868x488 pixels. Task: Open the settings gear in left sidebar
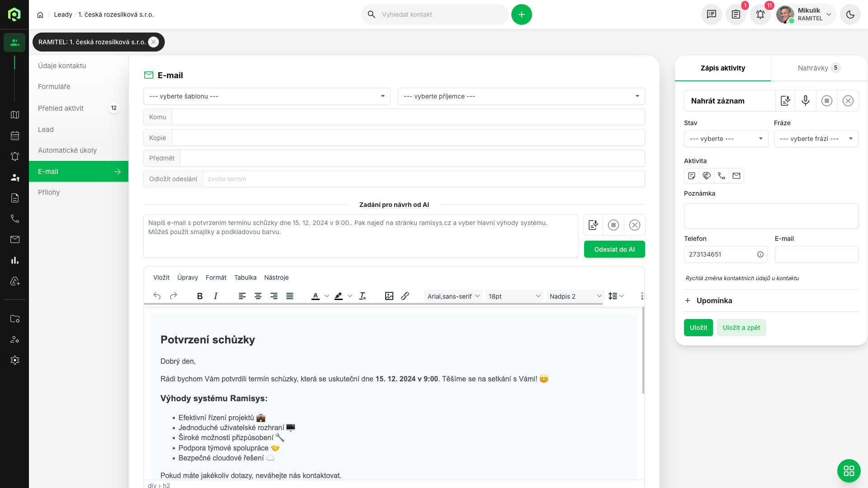coord(15,360)
